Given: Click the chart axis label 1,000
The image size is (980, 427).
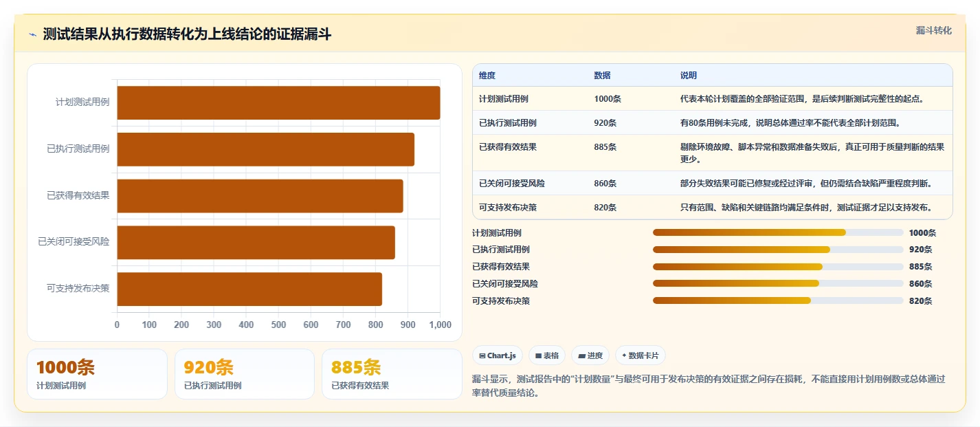Looking at the screenshot, I should (440, 325).
